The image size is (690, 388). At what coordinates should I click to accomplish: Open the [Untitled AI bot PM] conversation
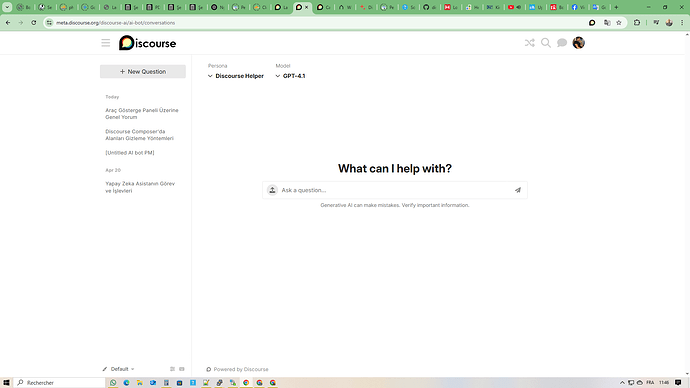click(130, 153)
